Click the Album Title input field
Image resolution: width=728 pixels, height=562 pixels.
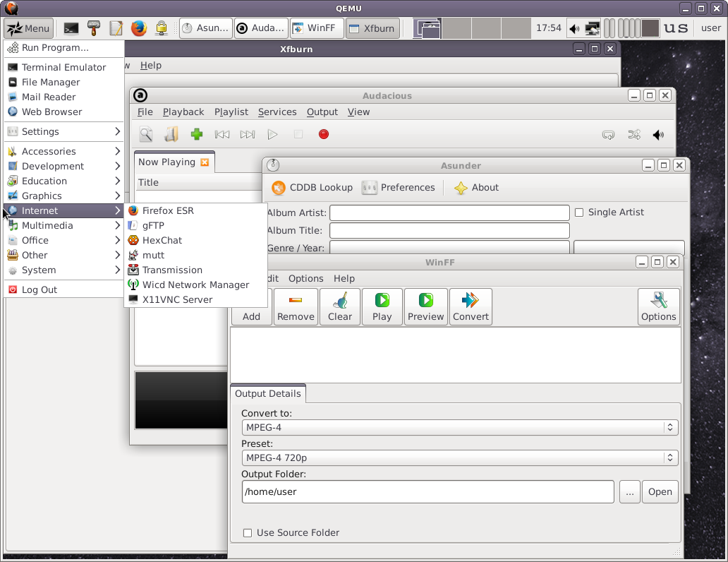(x=449, y=231)
